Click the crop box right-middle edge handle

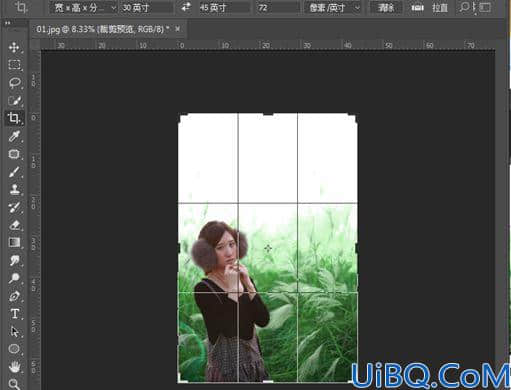(x=357, y=248)
